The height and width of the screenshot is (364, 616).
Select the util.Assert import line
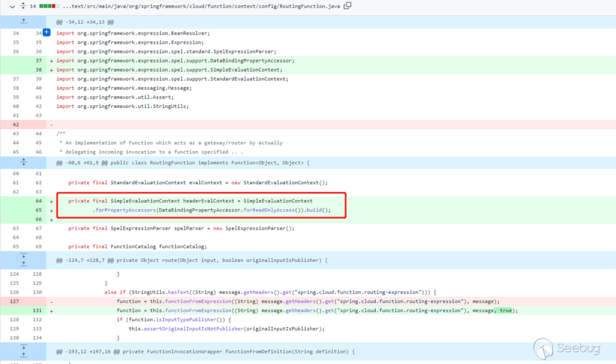tap(115, 97)
